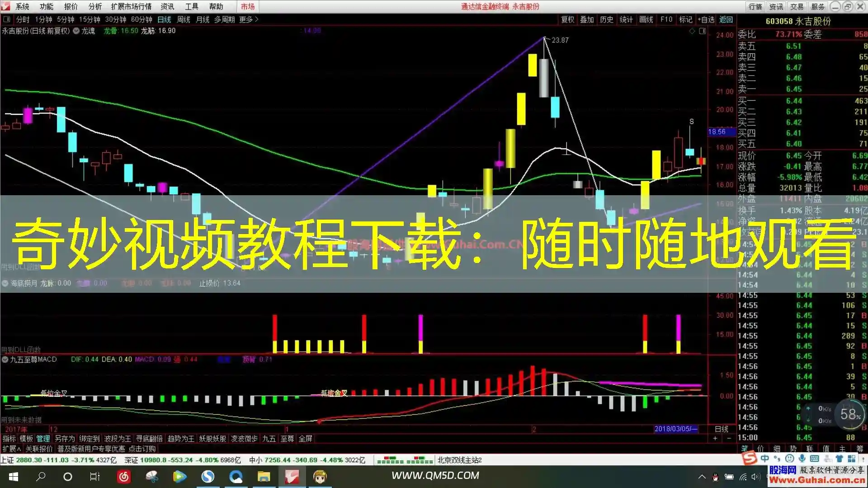This screenshot has width=868, height=488.
Task: Open the 工具 menu
Action: (x=192, y=6)
